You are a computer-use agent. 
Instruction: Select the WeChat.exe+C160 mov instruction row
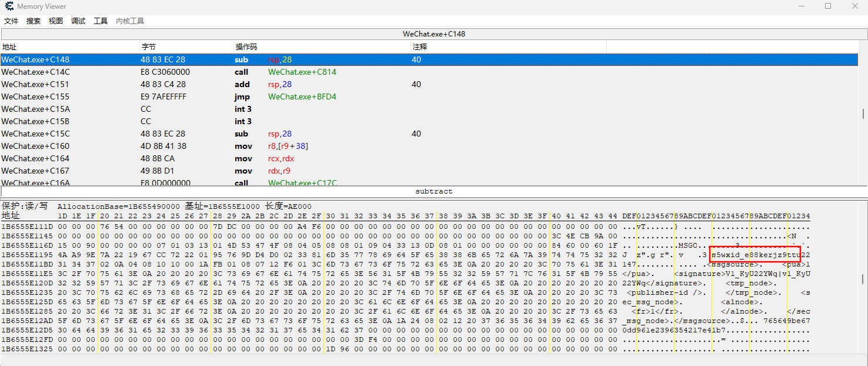click(x=429, y=146)
